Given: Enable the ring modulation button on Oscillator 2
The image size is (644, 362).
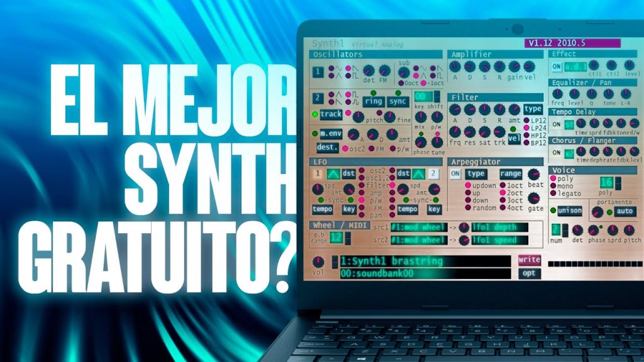Looking at the screenshot, I should pyautogui.click(x=374, y=101).
